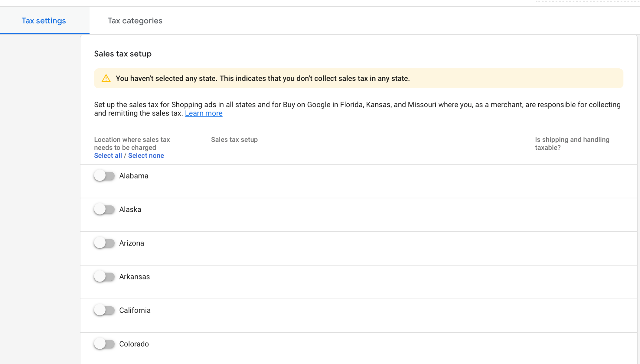The width and height of the screenshot is (640, 364).
Task: Enable sales tax for Arkansas
Action: pos(104,277)
